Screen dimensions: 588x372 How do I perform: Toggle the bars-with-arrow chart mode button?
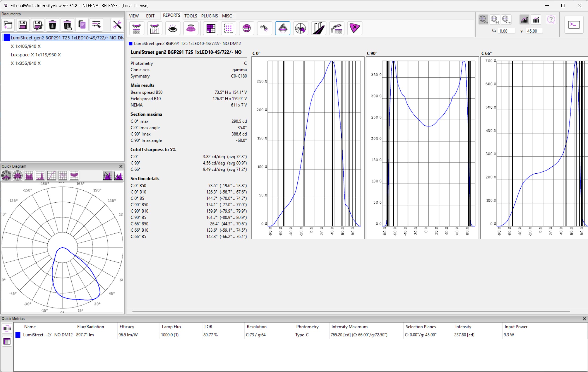click(x=536, y=20)
